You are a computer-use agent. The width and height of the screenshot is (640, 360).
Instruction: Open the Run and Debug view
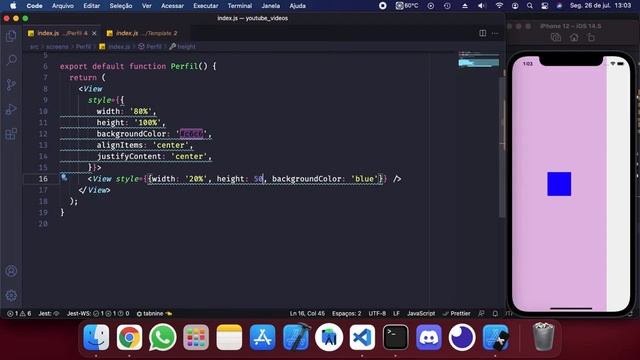tap(11, 109)
